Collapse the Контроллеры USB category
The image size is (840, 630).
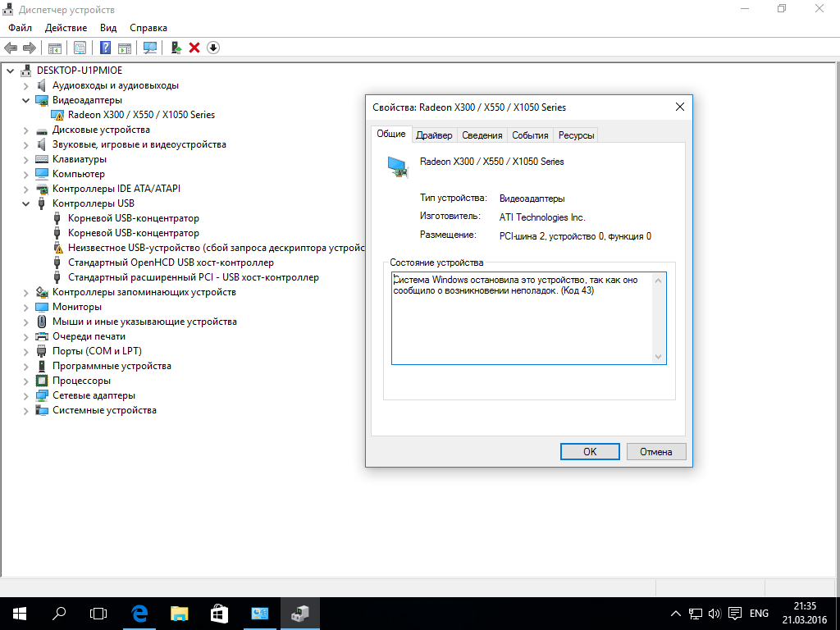(25, 203)
